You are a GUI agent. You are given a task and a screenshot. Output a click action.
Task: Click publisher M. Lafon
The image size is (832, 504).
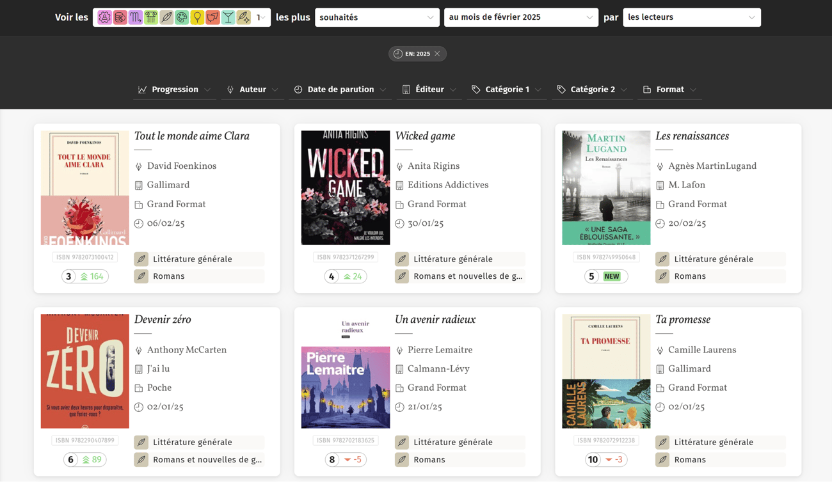[x=687, y=185]
